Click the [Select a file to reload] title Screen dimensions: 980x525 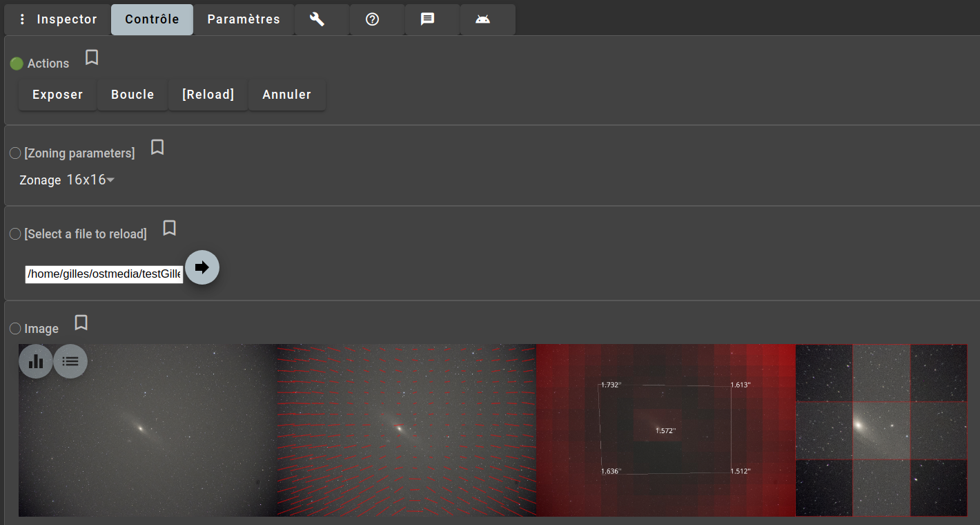86,234
